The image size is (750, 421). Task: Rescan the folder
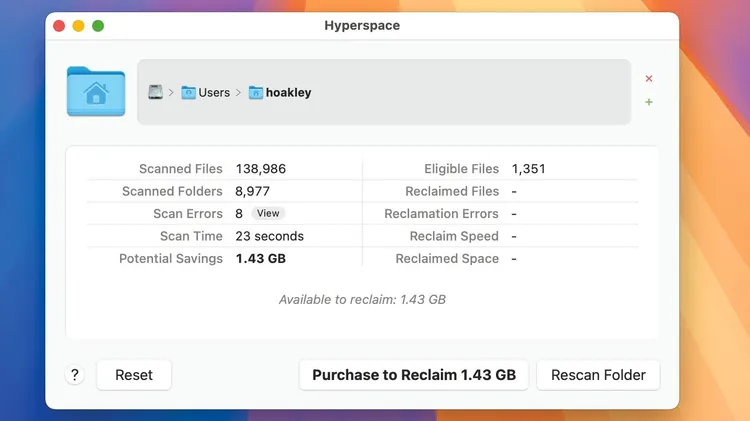pyautogui.click(x=598, y=375)
